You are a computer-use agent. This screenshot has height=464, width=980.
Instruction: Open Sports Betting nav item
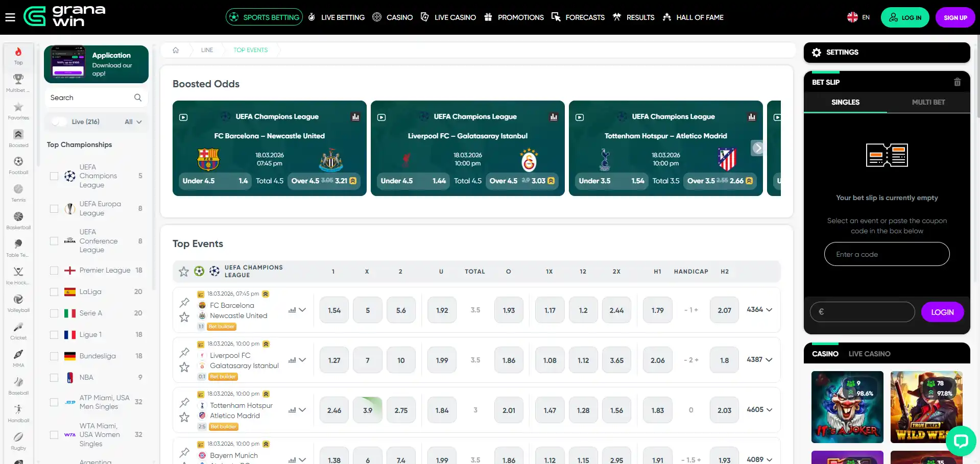264,17
